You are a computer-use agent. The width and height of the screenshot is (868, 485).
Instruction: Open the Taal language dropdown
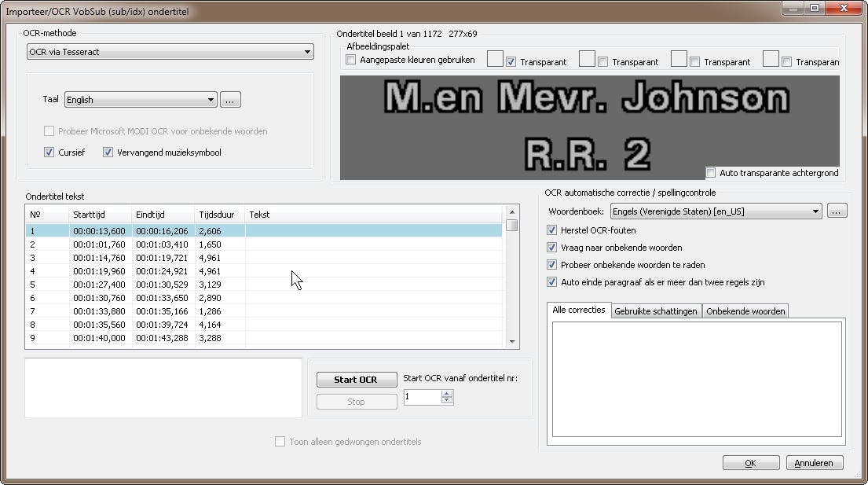click(x=141, y=100)
